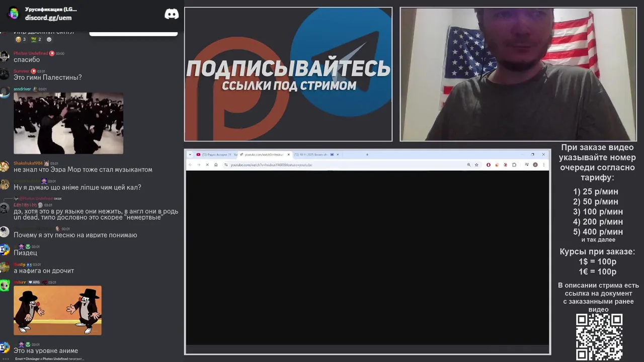The height and width of the screenshot is (362, 644).
Task: Click the message 'а нафига он дрочит'
Action: [44, 270]
